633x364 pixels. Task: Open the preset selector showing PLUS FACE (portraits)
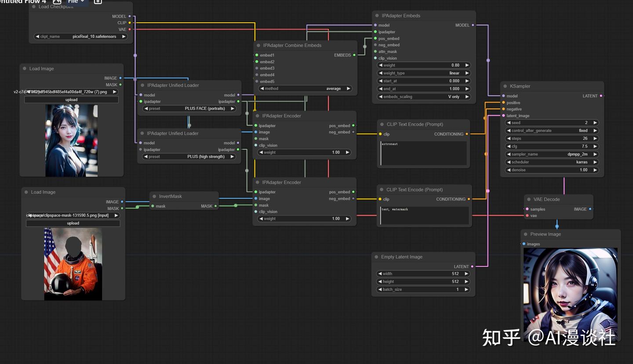point(189,108)
